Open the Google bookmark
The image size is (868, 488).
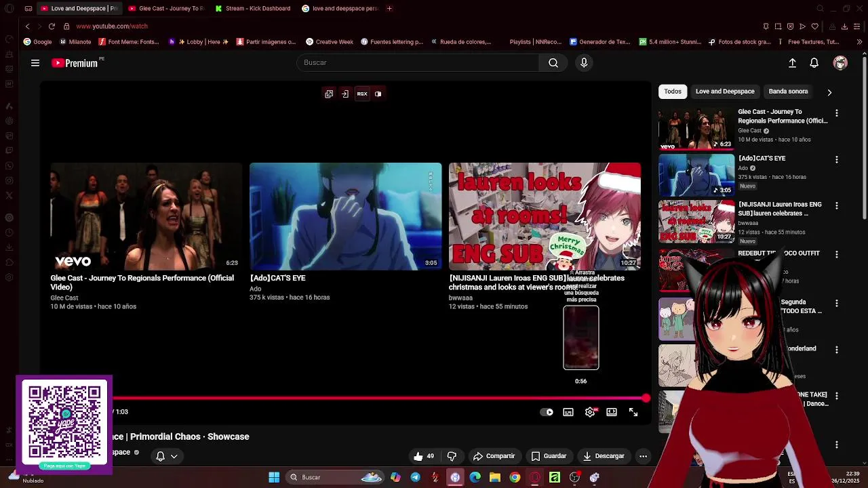tap(37, 42)
